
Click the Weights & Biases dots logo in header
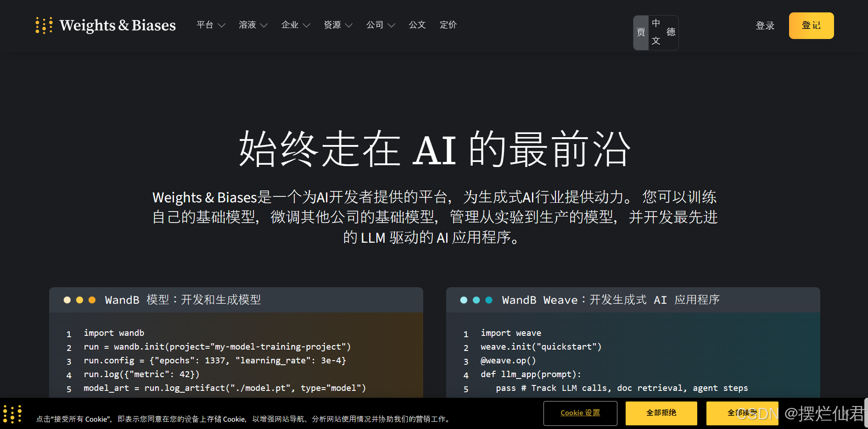pos(44,25)
